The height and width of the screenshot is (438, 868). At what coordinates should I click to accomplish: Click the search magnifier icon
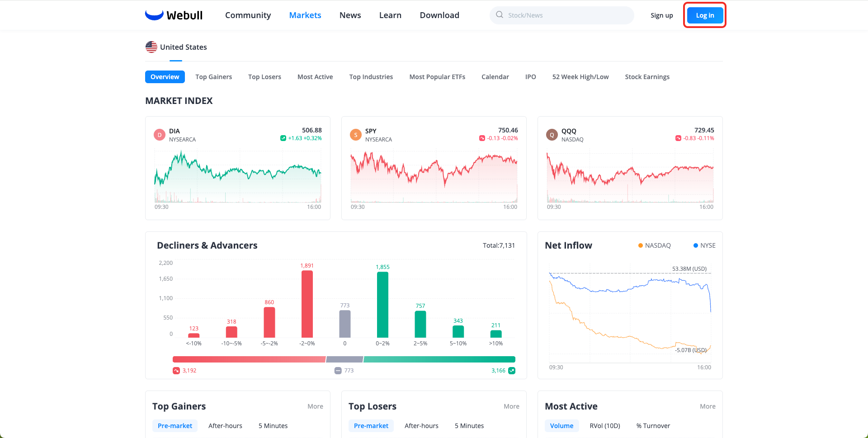click(x=500, y=15)
